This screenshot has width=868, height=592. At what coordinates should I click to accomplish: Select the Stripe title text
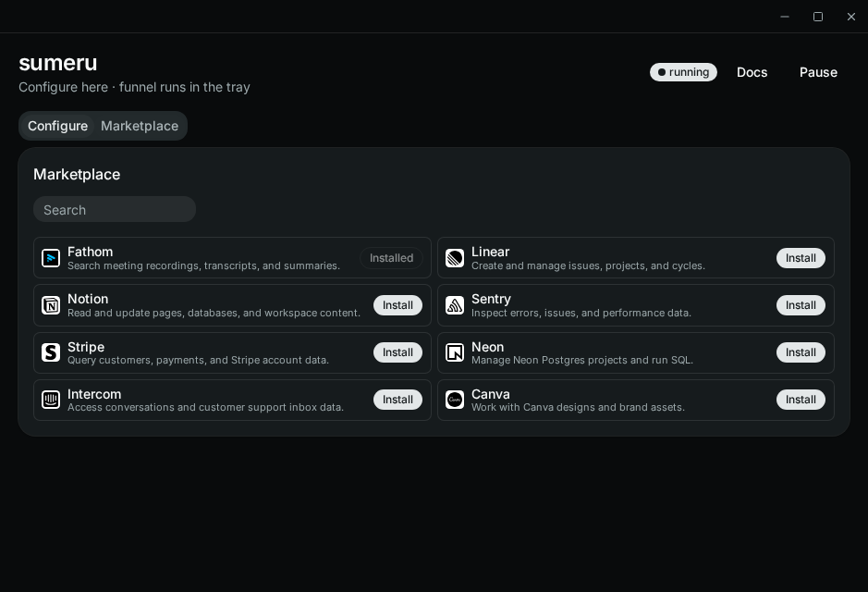86,347
